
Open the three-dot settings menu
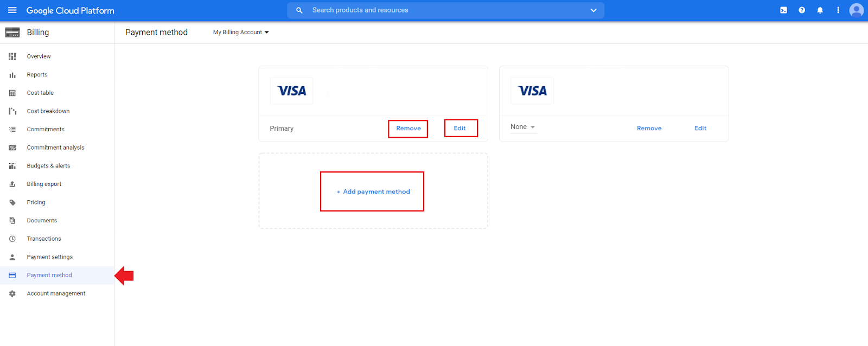838,10
